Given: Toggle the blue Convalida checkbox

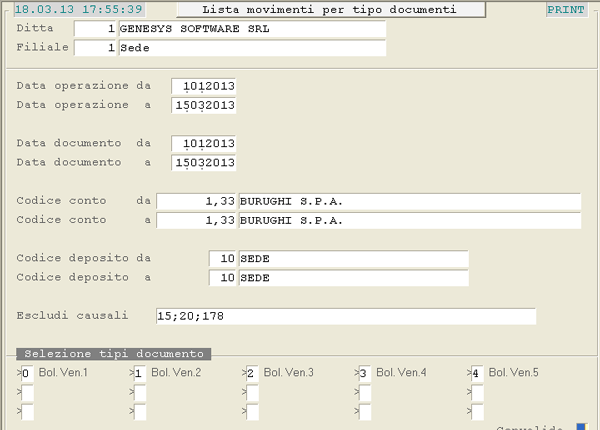Looking at the screenshot, I should 582,426.
